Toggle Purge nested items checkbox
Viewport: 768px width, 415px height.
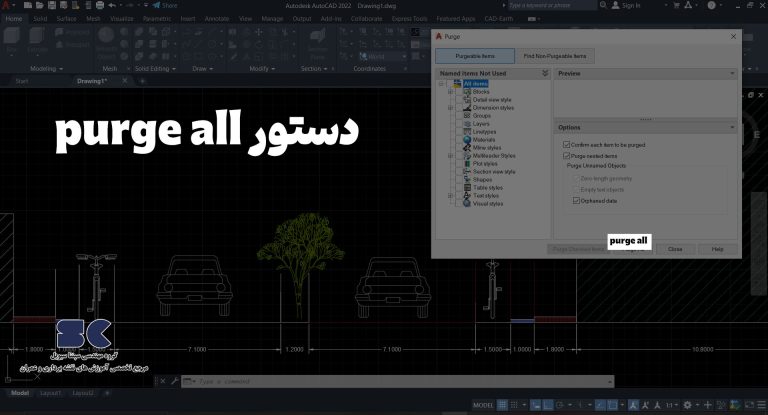pos(567,156)
